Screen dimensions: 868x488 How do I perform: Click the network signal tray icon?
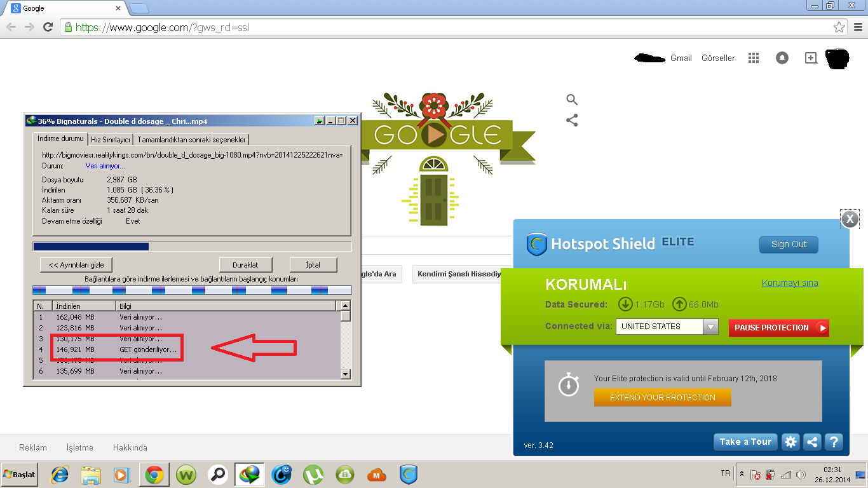pyautogui.click(x=786, y=475)
